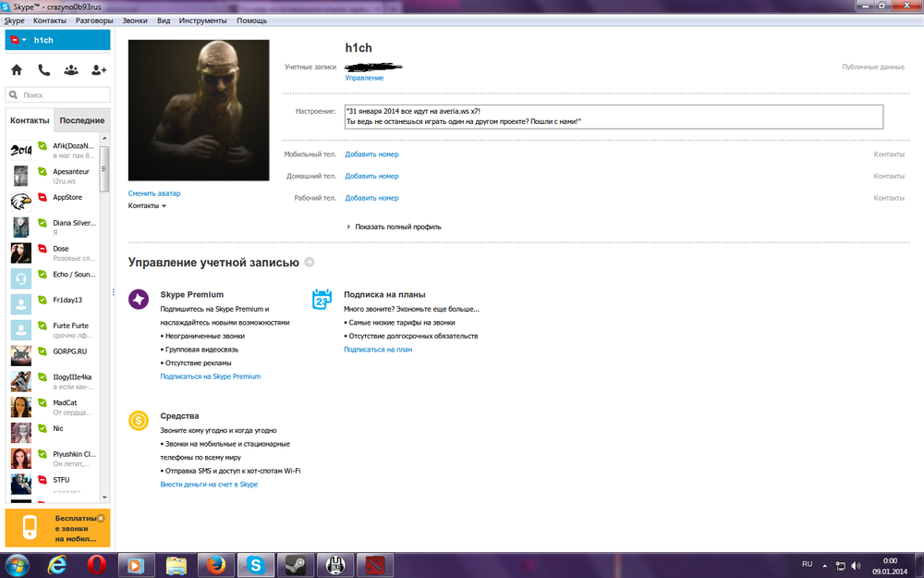Open Steam from the taskbar
Screen dimensions: 924x578
(x=295, y=563)
